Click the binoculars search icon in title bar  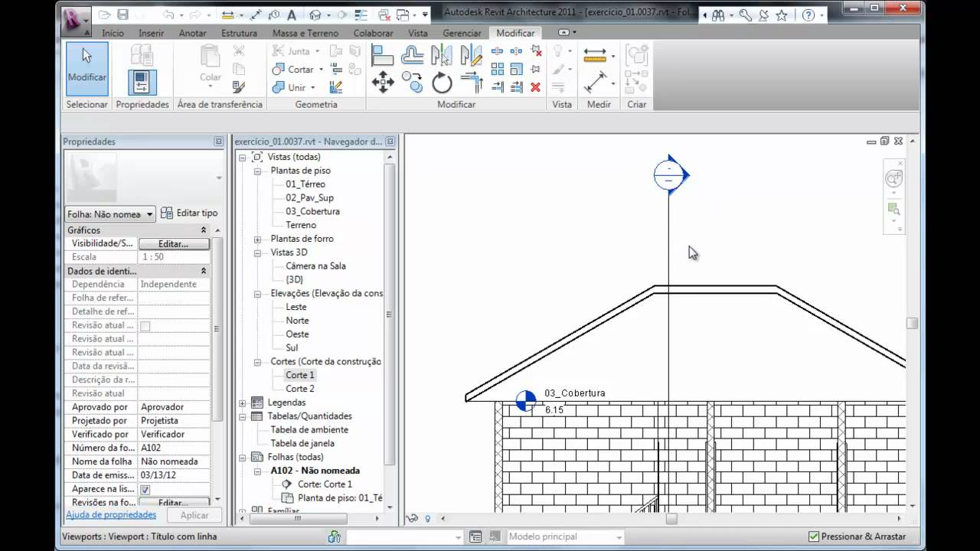718,15
